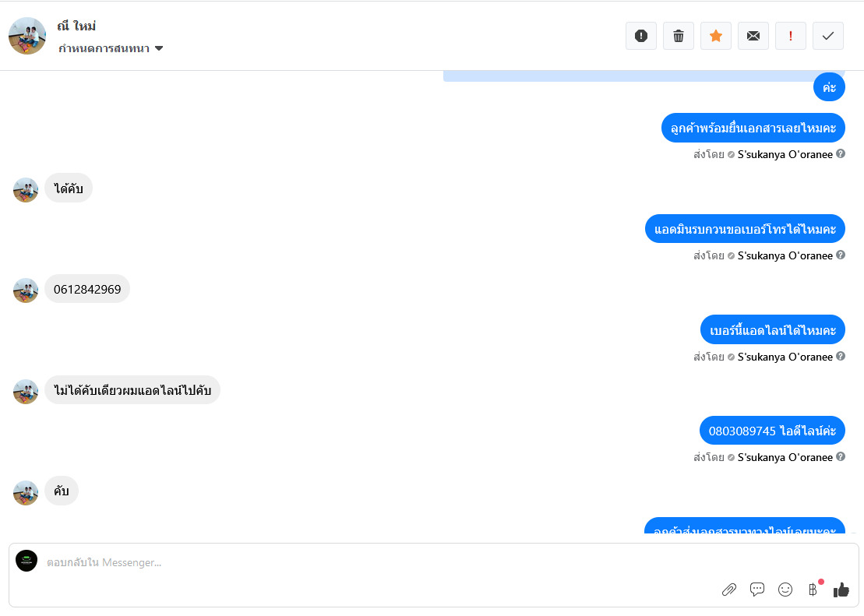Open the emoji picker smiley icon

[x=785, y=590]
